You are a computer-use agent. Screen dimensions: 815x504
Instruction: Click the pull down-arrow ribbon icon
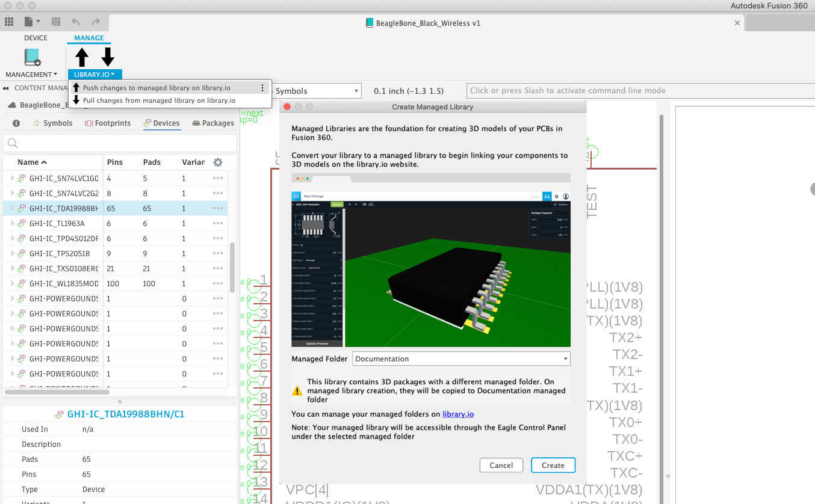pyautogui.click(x=108, y=57)
